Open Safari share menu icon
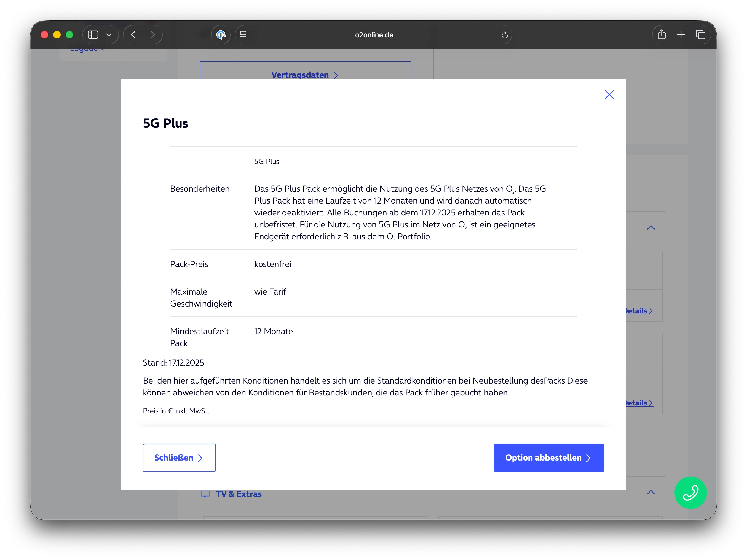Image resolution: width=747 pixels, height=560 pixels. click(661, 35)
